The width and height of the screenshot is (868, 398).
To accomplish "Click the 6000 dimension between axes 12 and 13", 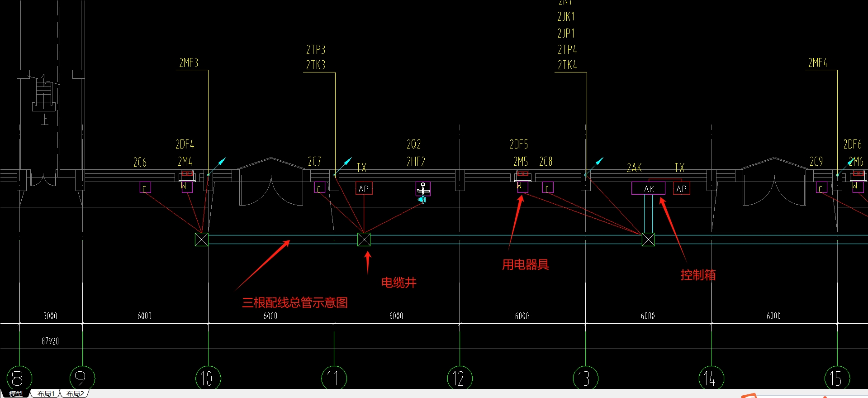I will [522, 316].
